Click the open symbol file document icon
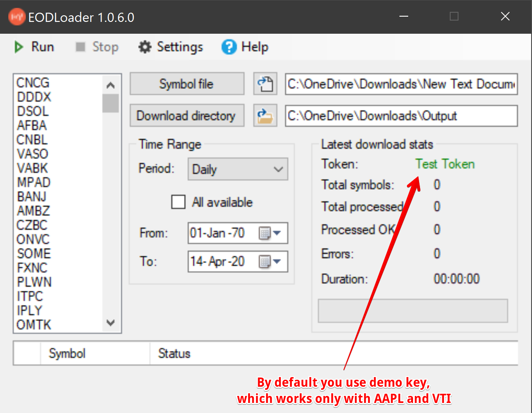The width and height of the screenshot is (532, 413). click(265, 84)
